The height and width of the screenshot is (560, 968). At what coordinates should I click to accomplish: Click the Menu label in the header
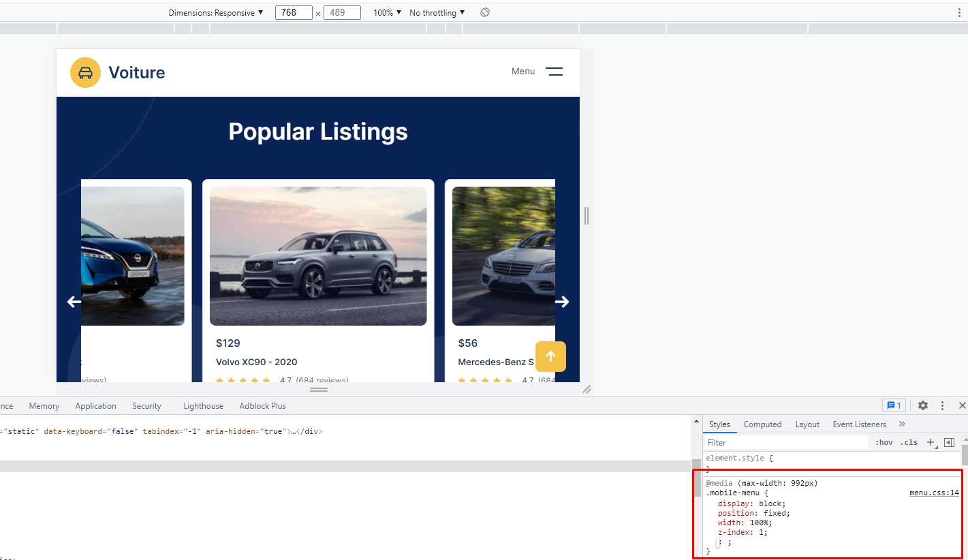click(523, 72)
